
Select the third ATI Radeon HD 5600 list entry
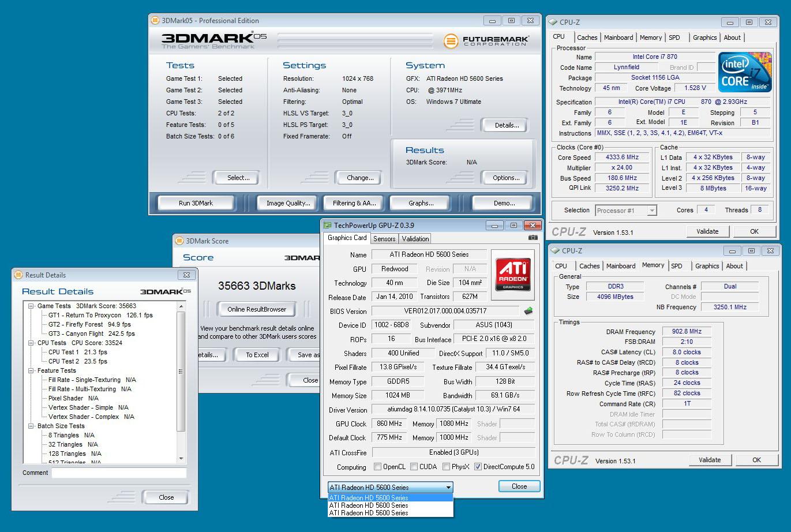391,513
